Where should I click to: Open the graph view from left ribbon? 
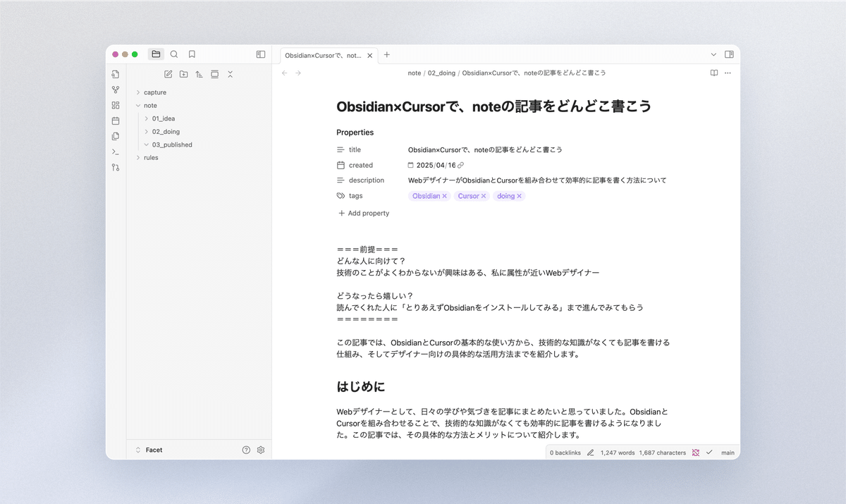(x=115, y=90)
